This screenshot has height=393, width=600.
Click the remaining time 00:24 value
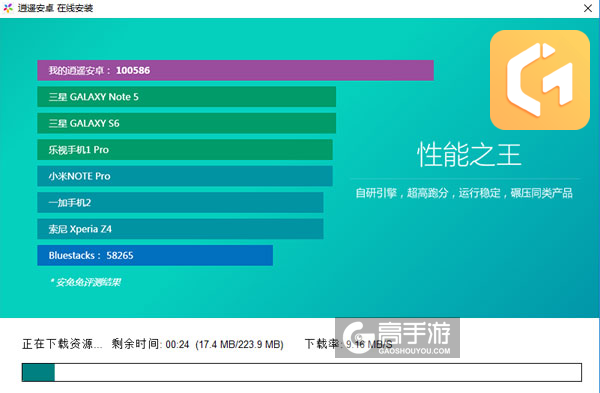tap(178, 344)
